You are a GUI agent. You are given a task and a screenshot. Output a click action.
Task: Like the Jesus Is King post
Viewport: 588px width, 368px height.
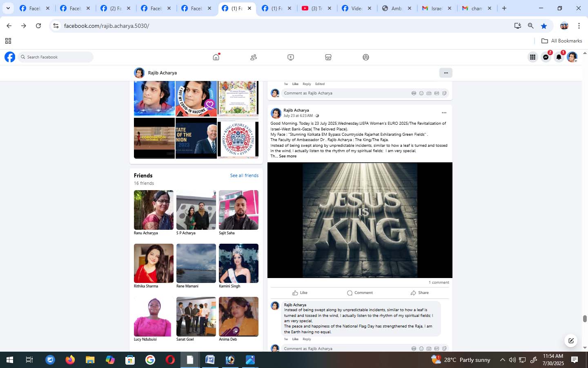300,293
